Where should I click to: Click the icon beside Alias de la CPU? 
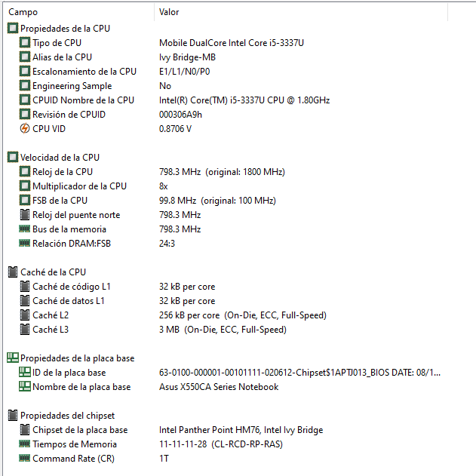coord(25,57)
